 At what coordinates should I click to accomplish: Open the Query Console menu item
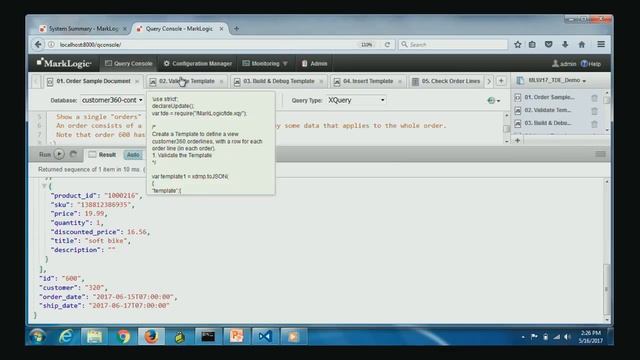coord(129,64)
